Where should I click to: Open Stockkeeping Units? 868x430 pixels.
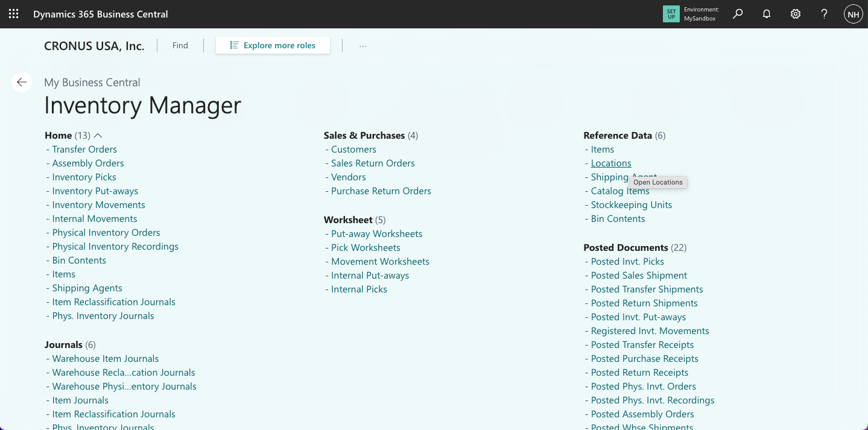click(632, 205)
